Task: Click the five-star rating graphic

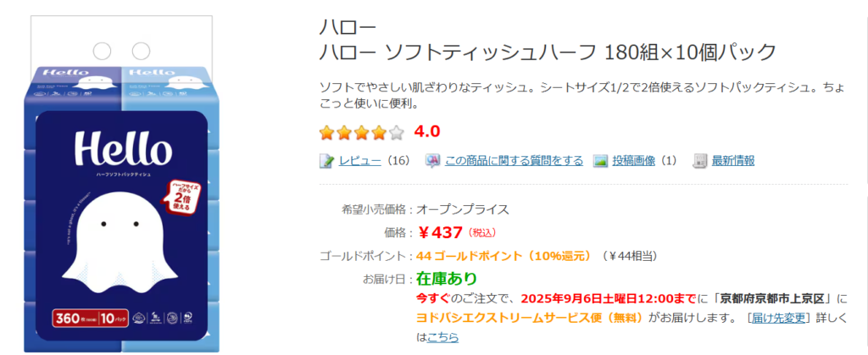Action: pyautogui.click(x=361, y=132)
